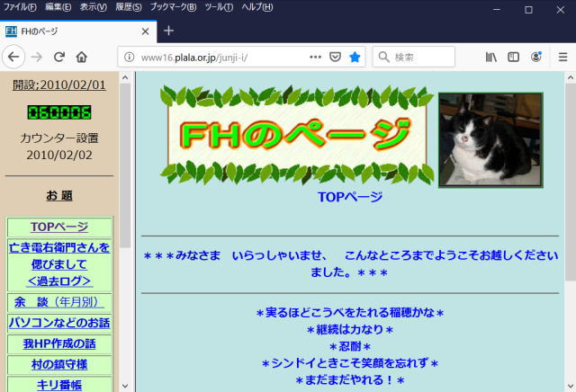Open the 履歴(S) menu
Viewport: 576px width, 392px height.
(x=129, y=7)
